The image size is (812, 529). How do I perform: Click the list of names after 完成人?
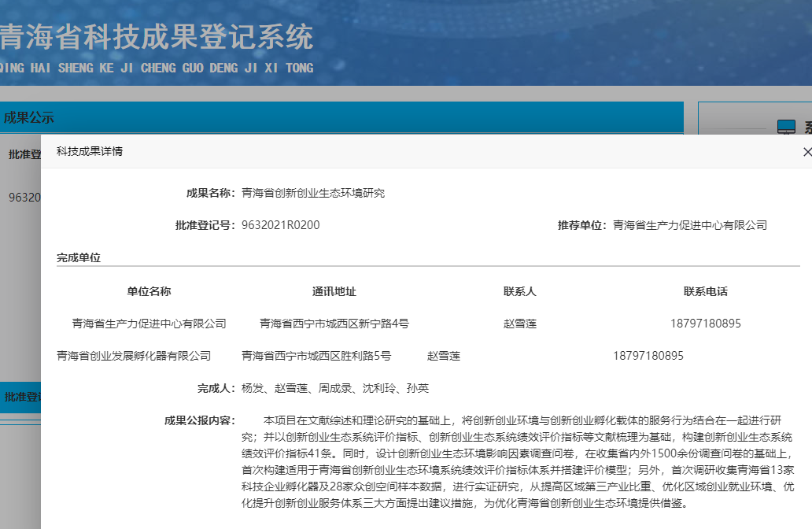pos(335,388)
